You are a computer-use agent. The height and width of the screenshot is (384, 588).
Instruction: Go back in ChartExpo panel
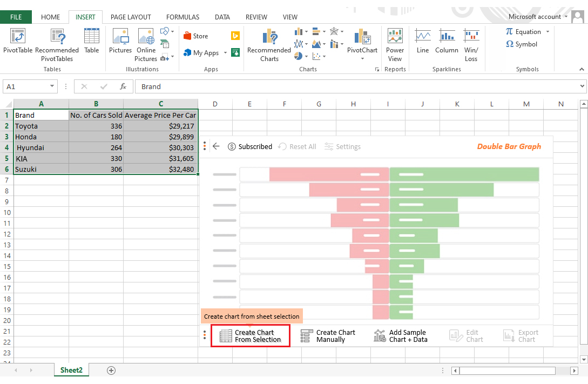coord(216,146)
